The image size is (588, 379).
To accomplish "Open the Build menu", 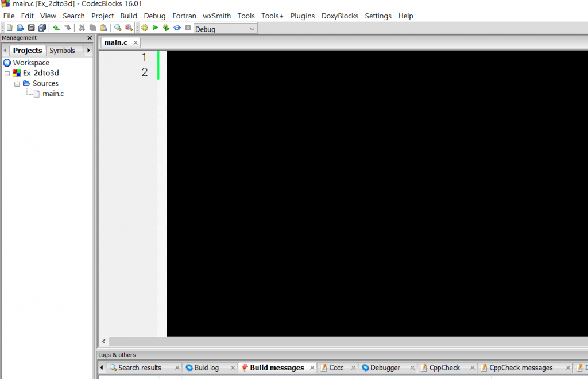I will coord(129,16).
